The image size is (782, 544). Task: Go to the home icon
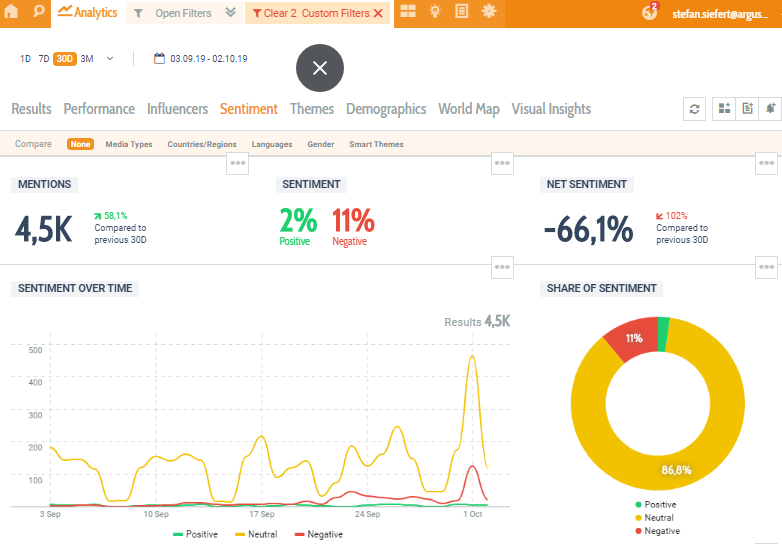(11, 11)
